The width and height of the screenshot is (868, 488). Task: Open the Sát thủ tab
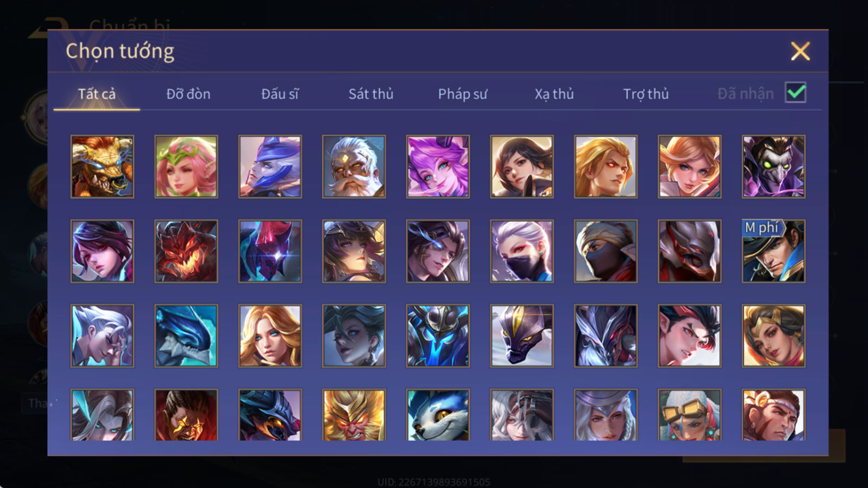click(x=371, y=94)
